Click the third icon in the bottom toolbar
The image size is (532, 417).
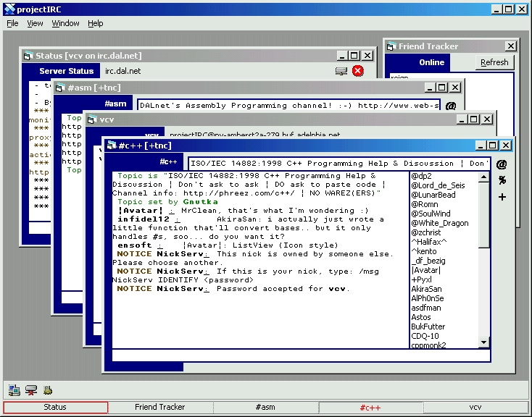point(48,390)
